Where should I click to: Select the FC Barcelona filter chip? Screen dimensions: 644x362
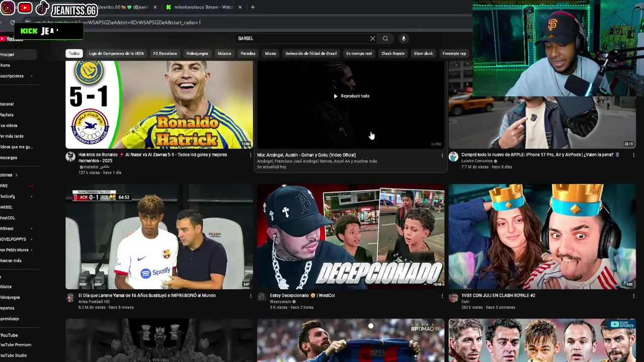tap(165, 53)
